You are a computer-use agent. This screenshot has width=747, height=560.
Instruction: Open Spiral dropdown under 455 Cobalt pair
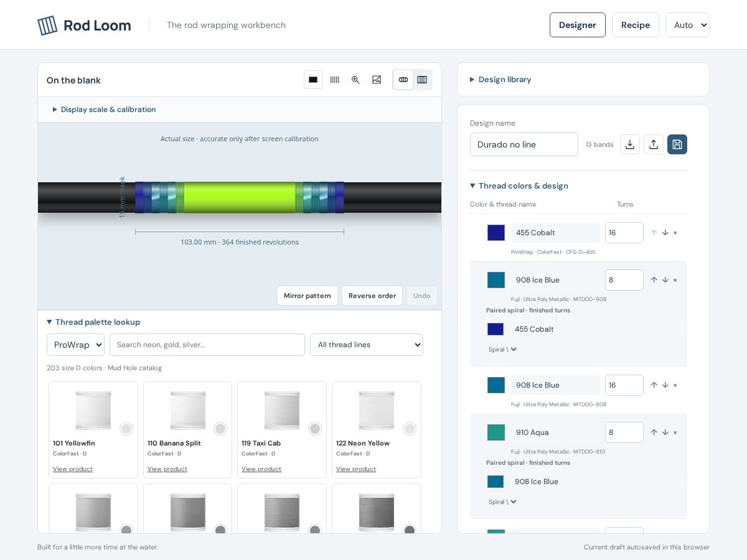coord(503,350)
